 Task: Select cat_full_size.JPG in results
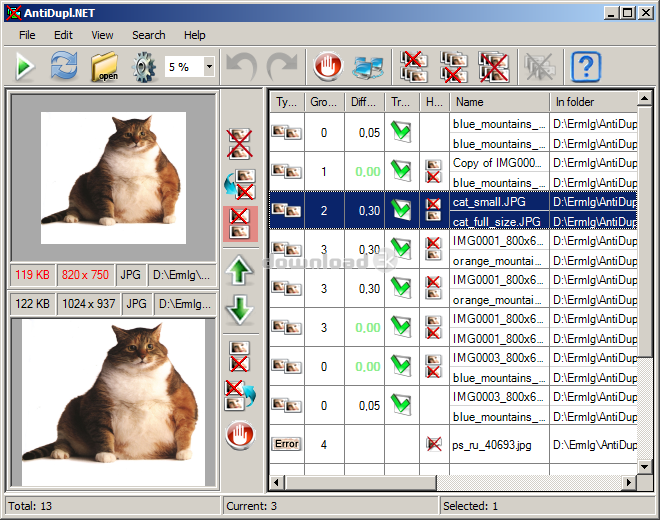pyautogui.click(x=497, y=221)
